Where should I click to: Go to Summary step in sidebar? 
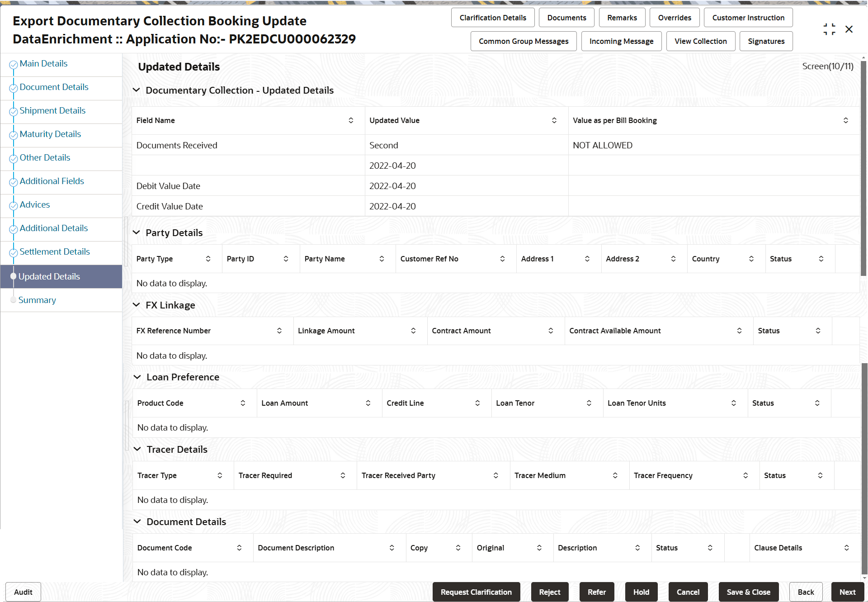coord(37,300)
